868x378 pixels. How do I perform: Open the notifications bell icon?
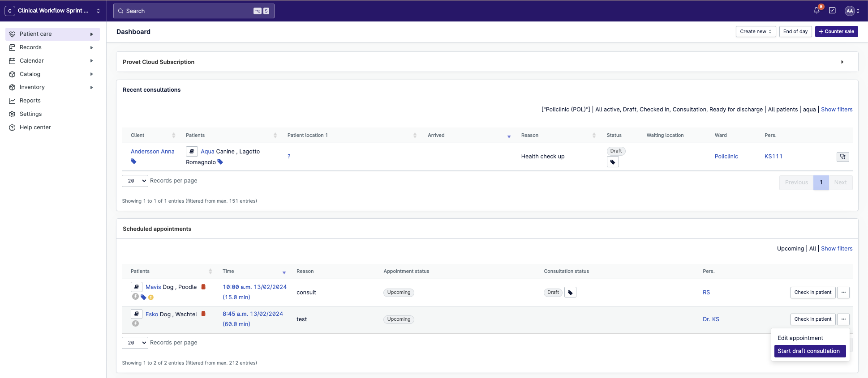pos(816,11)
